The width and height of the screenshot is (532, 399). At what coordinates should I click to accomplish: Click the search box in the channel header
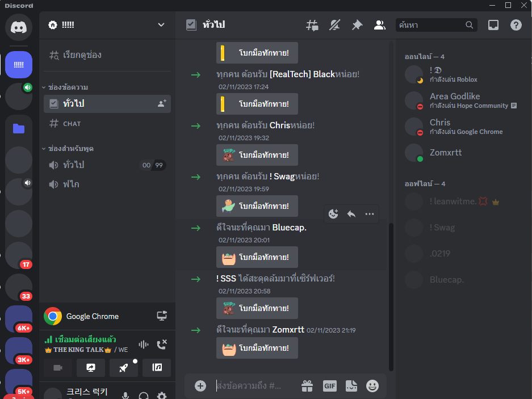coord(436,25)
